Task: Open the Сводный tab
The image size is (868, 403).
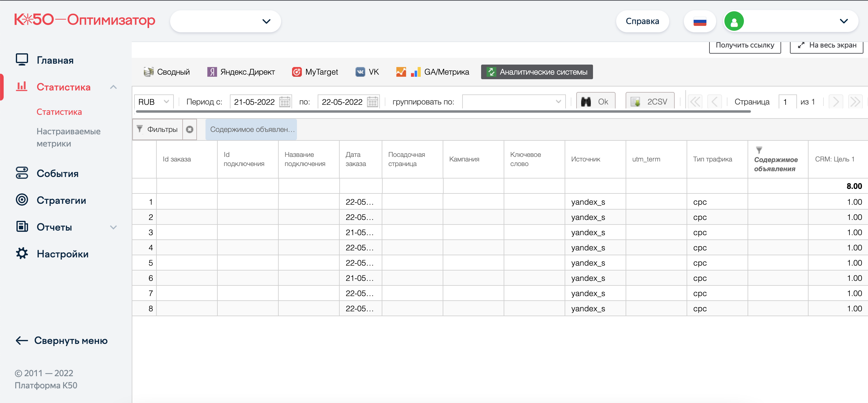Action: tap(167, 72)
